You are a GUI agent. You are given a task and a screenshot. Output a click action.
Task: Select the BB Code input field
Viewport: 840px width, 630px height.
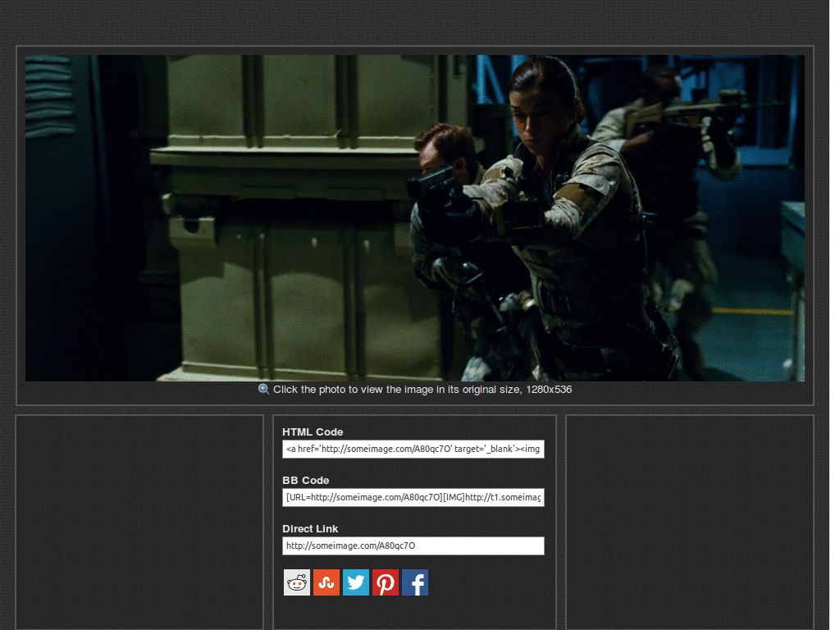coord(413,497)
